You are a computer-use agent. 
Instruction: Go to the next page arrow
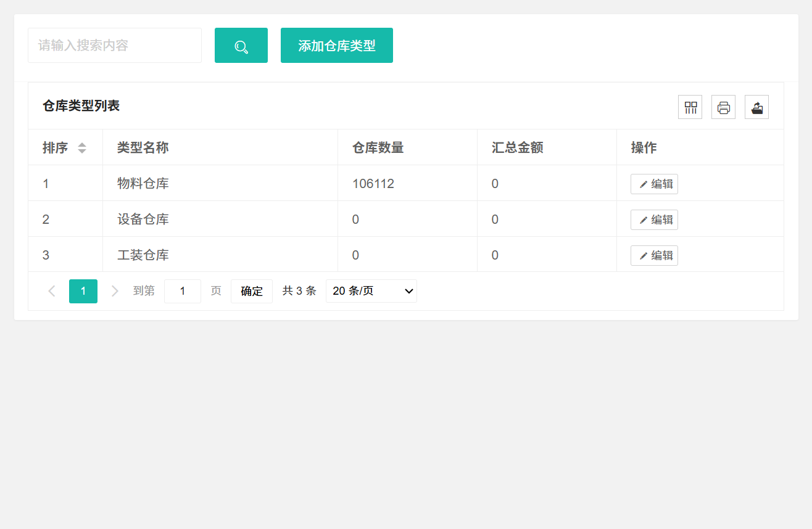[x=114, y=291]
